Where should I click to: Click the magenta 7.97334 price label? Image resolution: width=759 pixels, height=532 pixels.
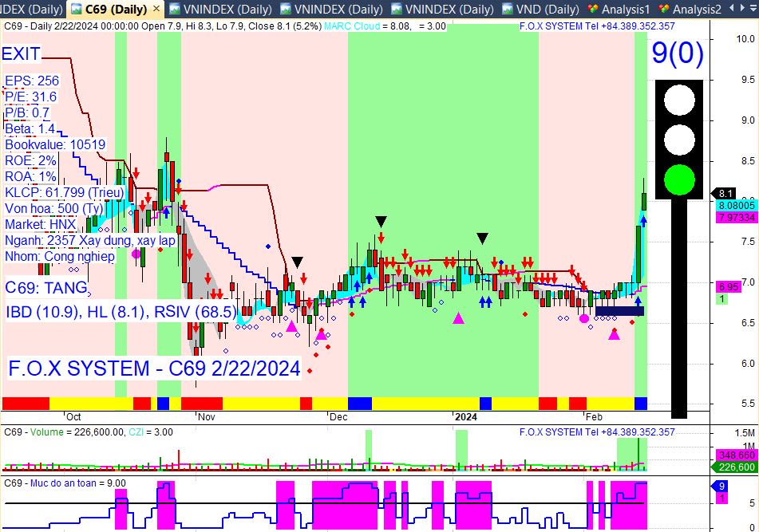(737, 217)
